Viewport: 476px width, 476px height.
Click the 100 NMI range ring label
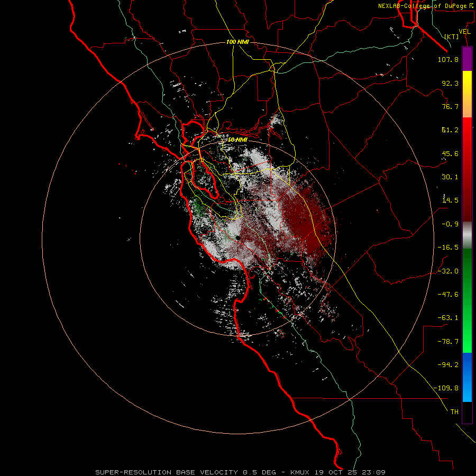(x=237, y=42)
